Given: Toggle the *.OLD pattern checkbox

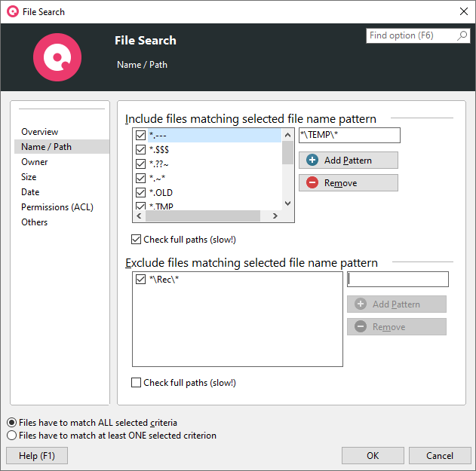Looking at the screenshot, I should coord(140,193).
